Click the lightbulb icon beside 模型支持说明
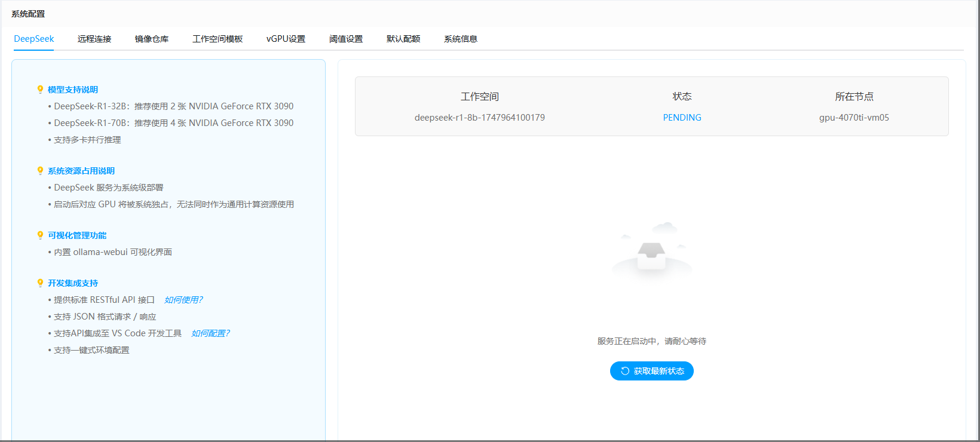Screen dimensions: 980x442 pyautogui.click(x=40, y=90)
